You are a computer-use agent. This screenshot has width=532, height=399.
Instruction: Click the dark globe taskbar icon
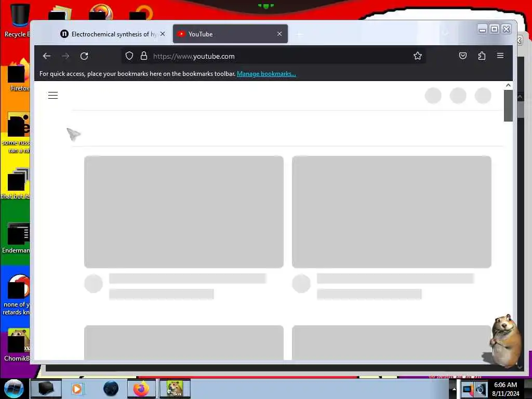coord(111,389)
